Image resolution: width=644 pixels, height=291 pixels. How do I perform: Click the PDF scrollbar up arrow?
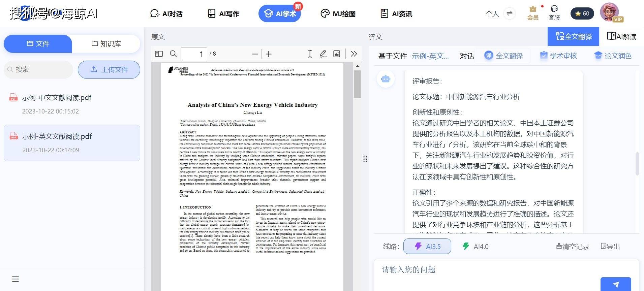pyautogui.click(x=357, y=66)
